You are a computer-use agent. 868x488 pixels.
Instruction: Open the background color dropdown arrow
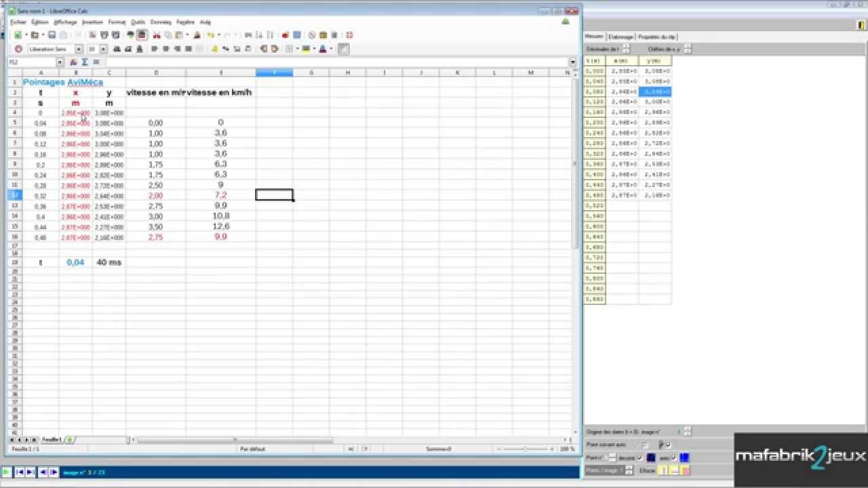pyautogui.click(x=315, y=49)
